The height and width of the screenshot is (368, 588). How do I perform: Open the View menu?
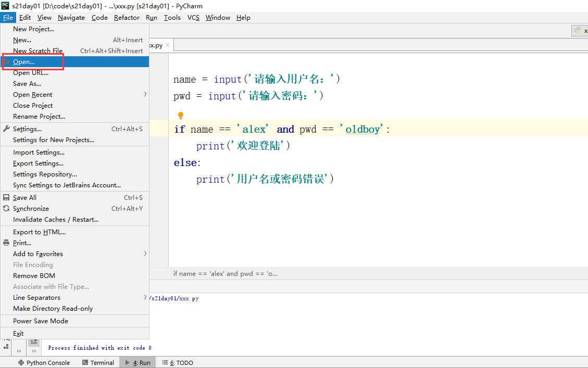click(x=44, y=18)
